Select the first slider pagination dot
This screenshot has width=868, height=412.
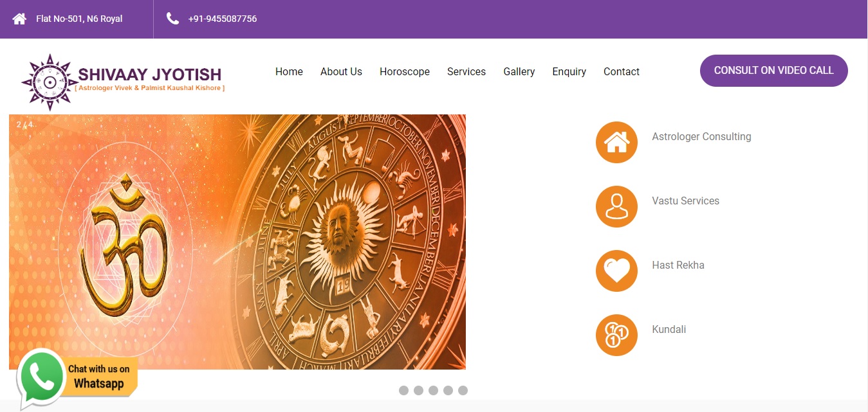tap(403, 390)
